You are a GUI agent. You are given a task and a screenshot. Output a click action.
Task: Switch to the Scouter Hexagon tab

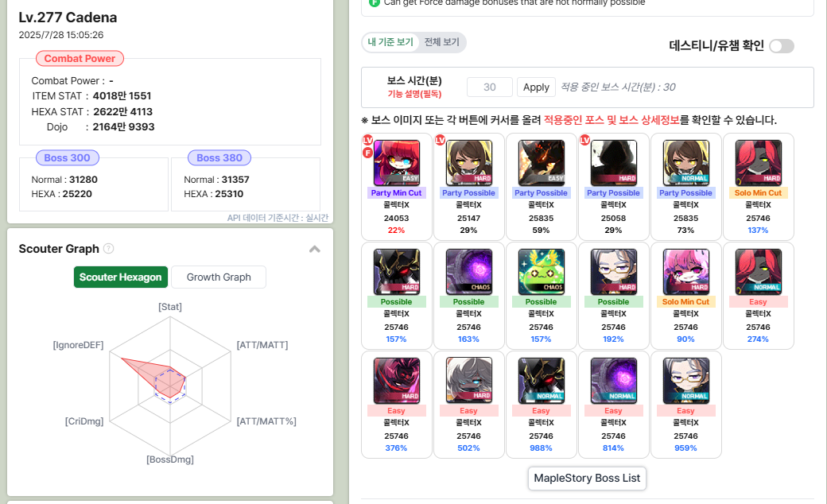point(121,277)
